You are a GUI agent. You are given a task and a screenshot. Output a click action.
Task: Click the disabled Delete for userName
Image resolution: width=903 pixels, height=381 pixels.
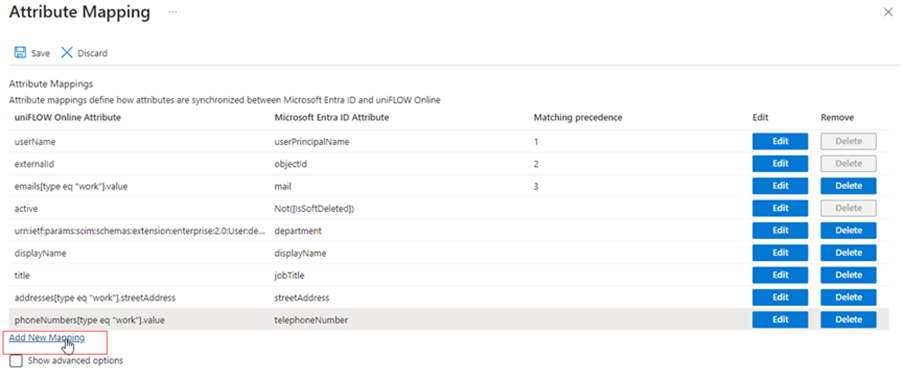pyautogui.click(x=848, y=141)
